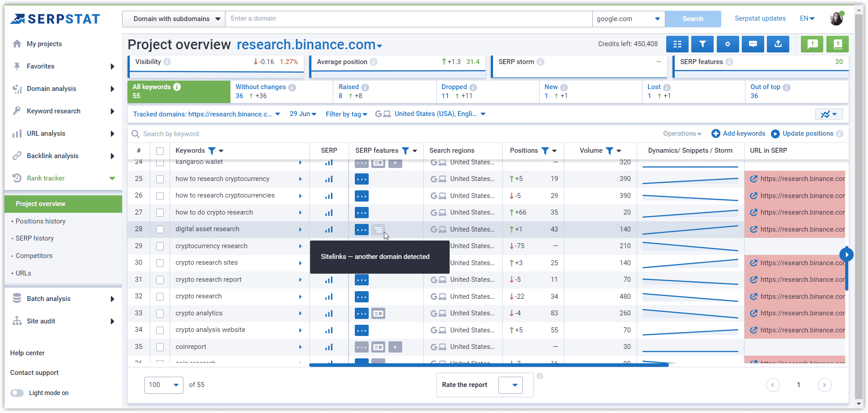This screenshot has height=413, width=868.
Task: Open Serpstat updates link
Action: (760, 18)
